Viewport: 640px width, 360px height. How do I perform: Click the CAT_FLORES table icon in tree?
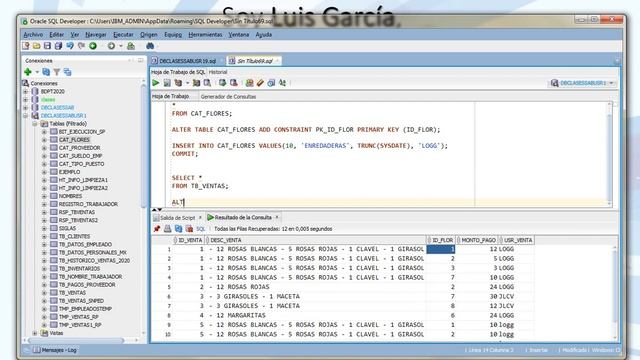pyautogui.click(x=53, y=140)
